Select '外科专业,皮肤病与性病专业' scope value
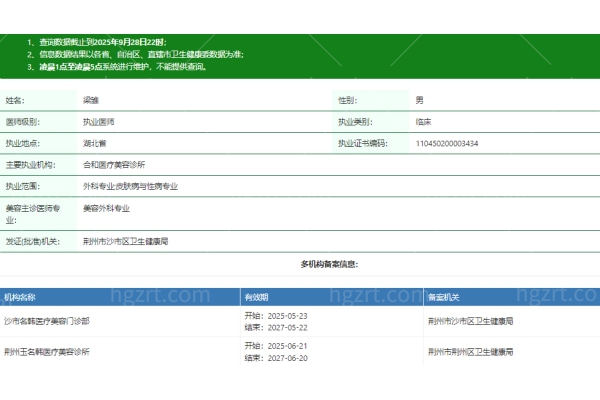 pyautogui.click(x=130, y=186)
